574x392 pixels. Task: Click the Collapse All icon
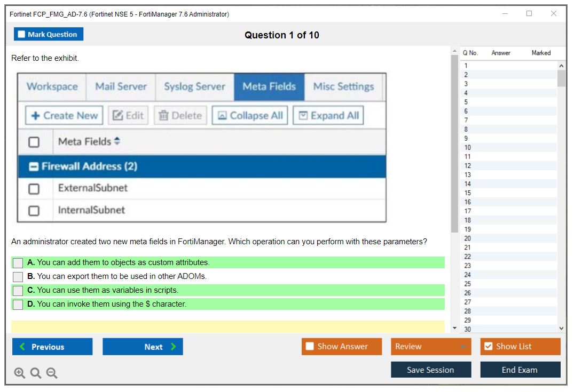(x=222, y=115)
